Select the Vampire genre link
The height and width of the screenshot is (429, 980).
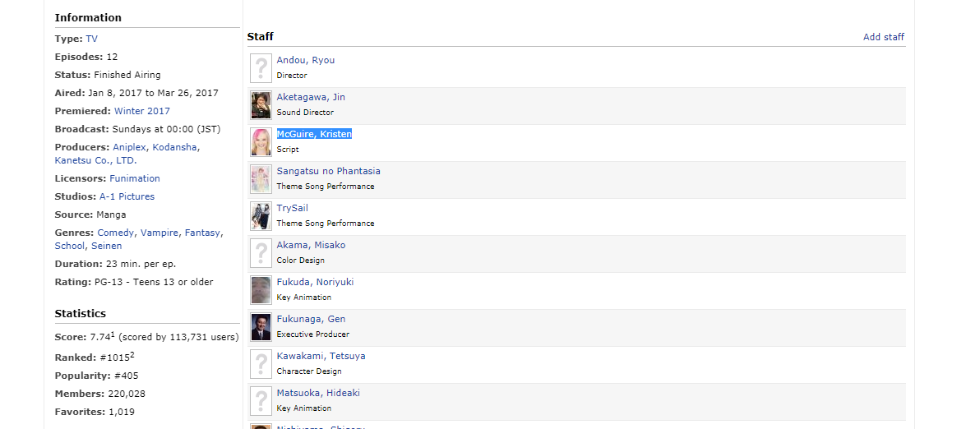coord(159,233)
